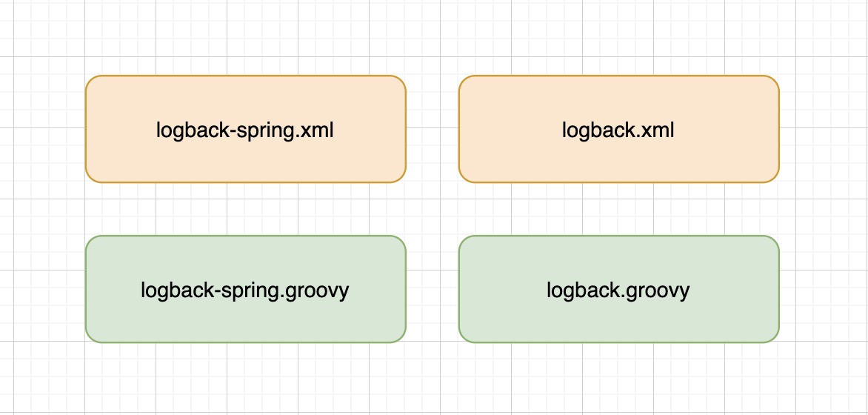Select the logback-spring.groovy green box

coord(246,289)
